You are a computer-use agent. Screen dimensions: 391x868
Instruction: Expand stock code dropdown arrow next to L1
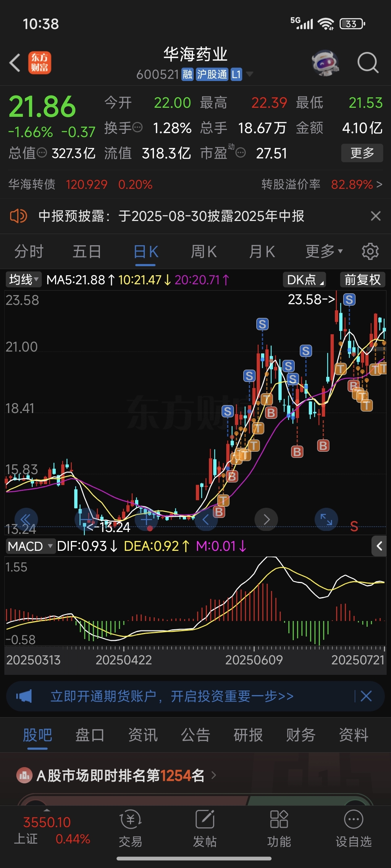click(x=249, y=75)
